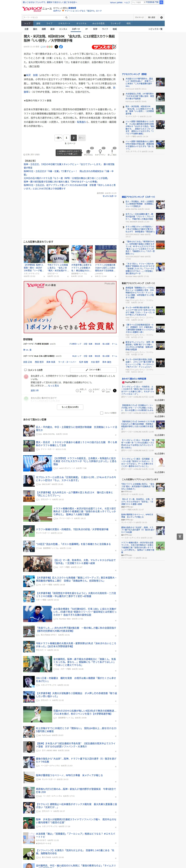The width and height of the screenshot is (186, 868).
Task: Click the コメントを書く button
Action: click(x=93, y=370)
